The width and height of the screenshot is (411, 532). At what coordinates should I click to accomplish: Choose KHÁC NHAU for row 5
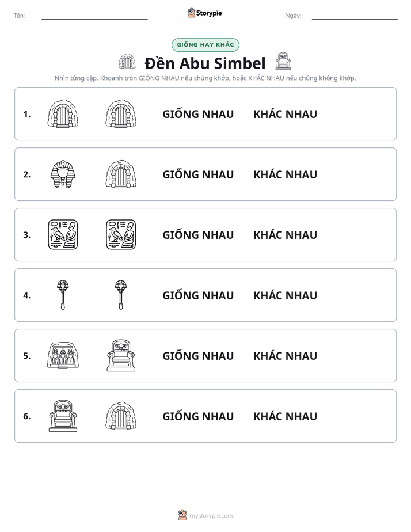pos(285,356)
